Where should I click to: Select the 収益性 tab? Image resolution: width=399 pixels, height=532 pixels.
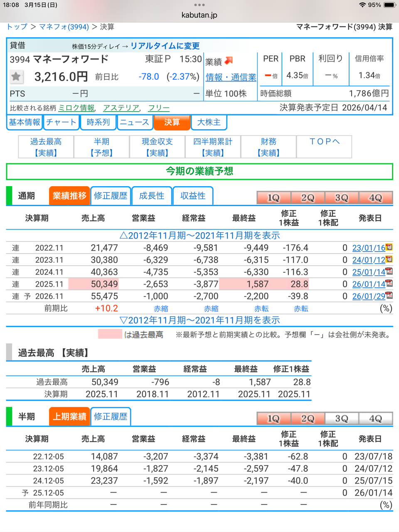(x=193, y=195)
